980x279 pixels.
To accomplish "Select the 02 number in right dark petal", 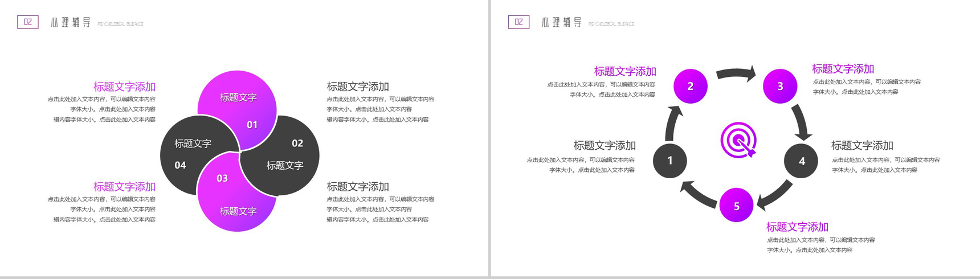I will (297, 143).
